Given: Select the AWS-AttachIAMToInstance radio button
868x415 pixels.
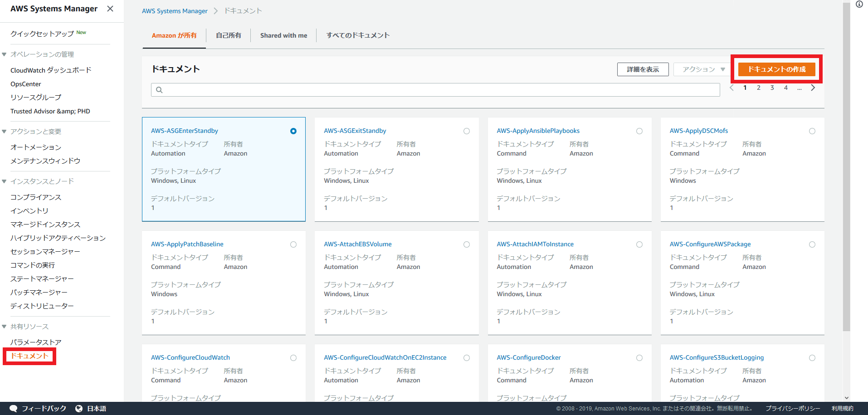Looking at the screenshot, I should coord(639,244).
